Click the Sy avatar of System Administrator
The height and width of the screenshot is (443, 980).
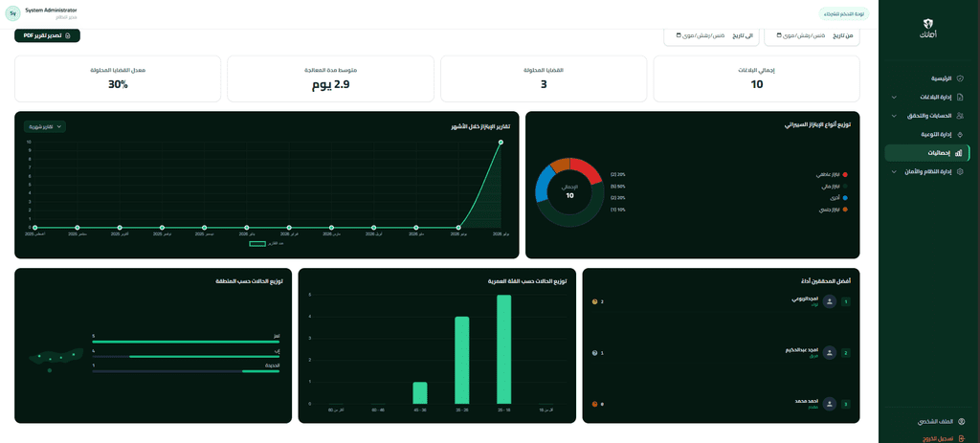click(13, 12)
